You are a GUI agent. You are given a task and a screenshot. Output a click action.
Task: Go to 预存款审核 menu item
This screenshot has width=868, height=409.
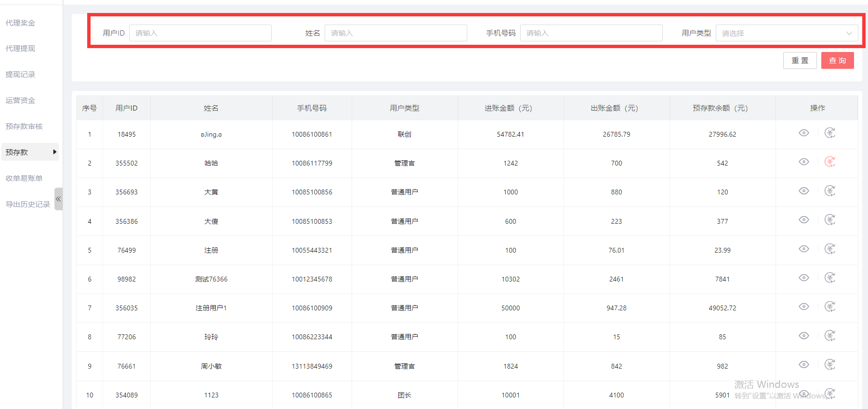[x=24, y=127]
